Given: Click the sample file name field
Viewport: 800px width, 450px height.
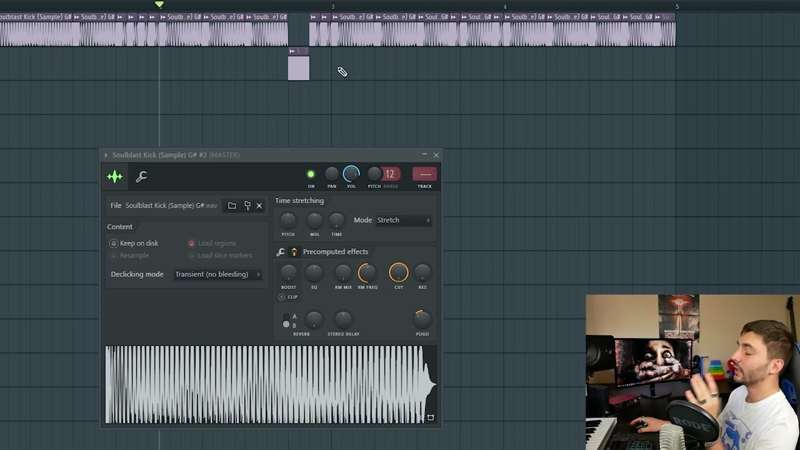Looking at the screenshot, I should click(x=171, y=206).
